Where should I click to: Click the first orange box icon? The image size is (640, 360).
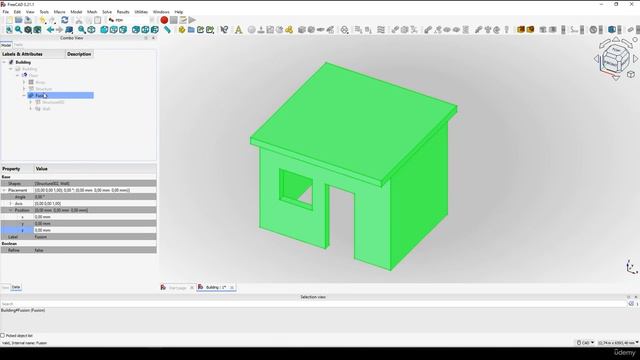tap(520, 29)
